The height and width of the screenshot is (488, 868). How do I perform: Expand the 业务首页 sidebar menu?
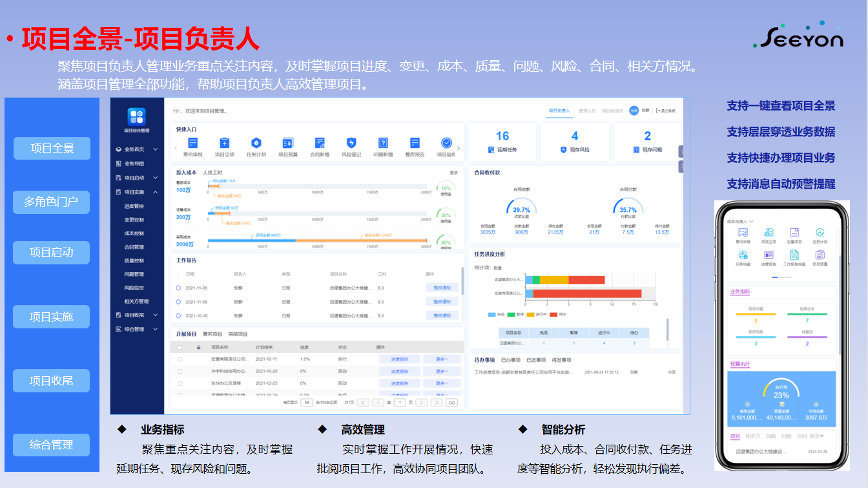(x=156, y=149)
